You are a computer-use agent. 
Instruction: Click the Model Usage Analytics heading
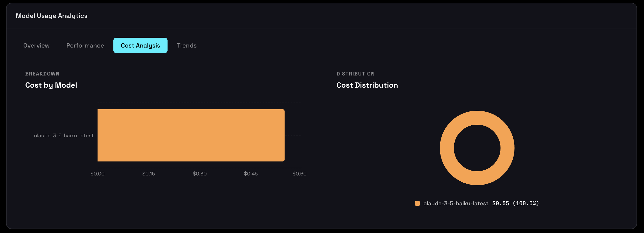click(52, 15)
